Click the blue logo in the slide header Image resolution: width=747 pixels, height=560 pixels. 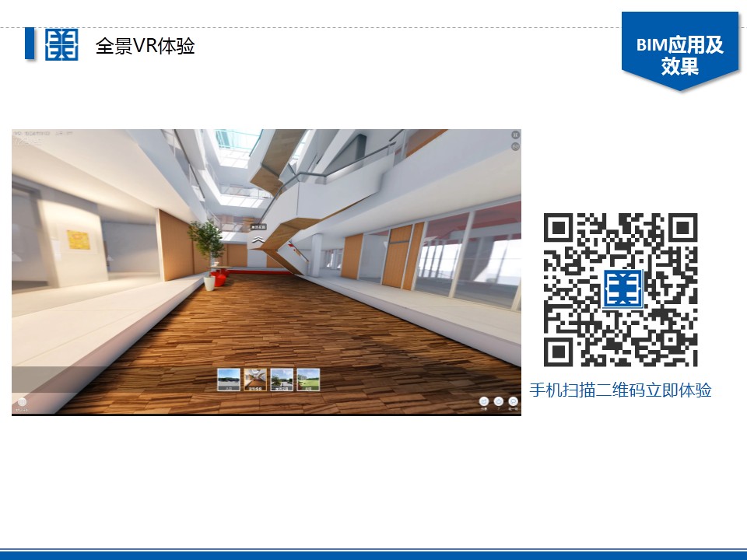[x=61, y=45]
